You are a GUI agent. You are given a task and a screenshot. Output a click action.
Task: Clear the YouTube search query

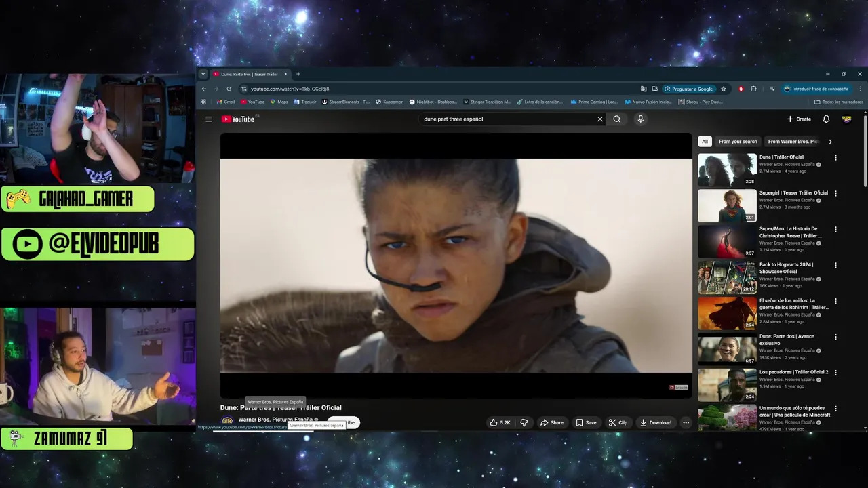[x=599, y=119]
